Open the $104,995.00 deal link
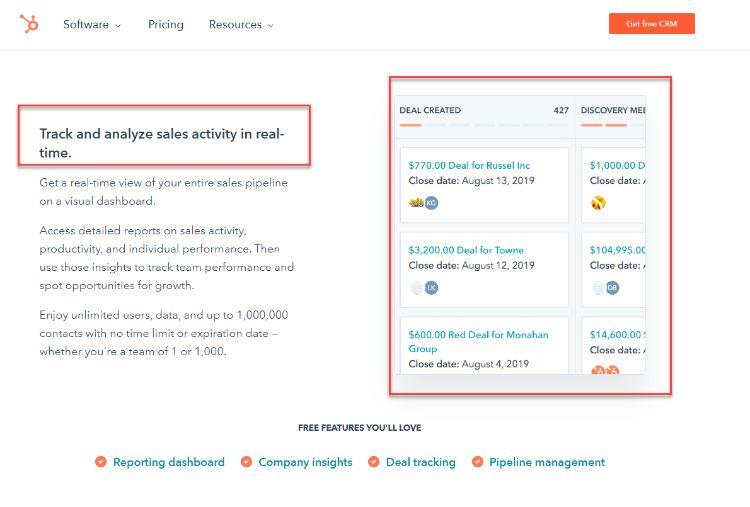Image resolution: width=750 pixels, height=507 pixels. click(x=618, y=250)
